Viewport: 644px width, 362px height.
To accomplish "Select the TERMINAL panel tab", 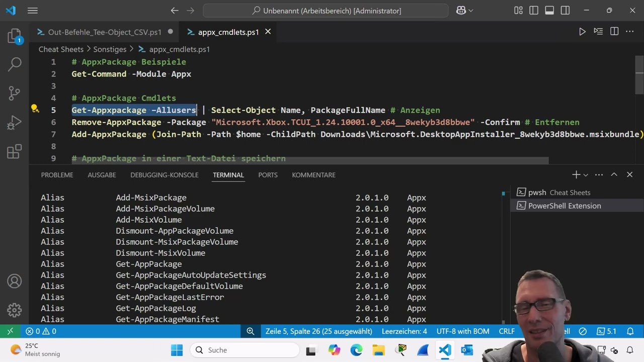I will pos(228,175).
